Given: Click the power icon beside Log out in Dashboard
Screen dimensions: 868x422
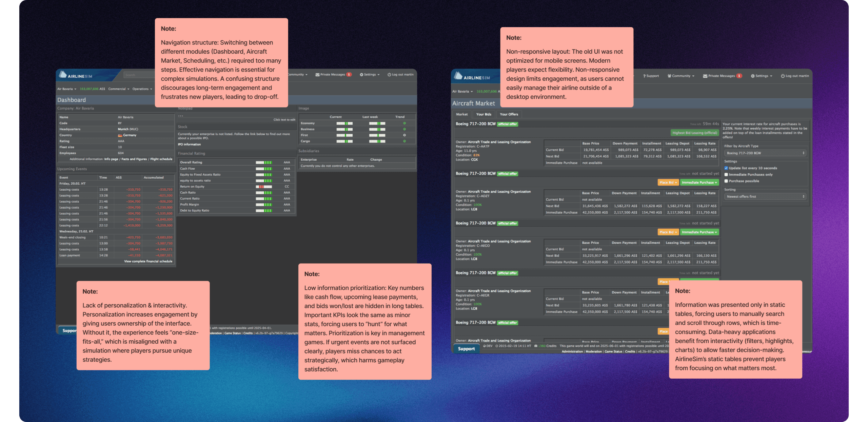Looking at the screenshot, I should [x=389, y=75].
